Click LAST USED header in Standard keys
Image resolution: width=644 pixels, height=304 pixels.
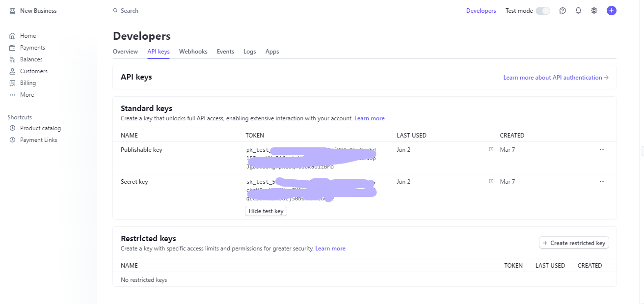pyautogui.click(x=411, y=136)
